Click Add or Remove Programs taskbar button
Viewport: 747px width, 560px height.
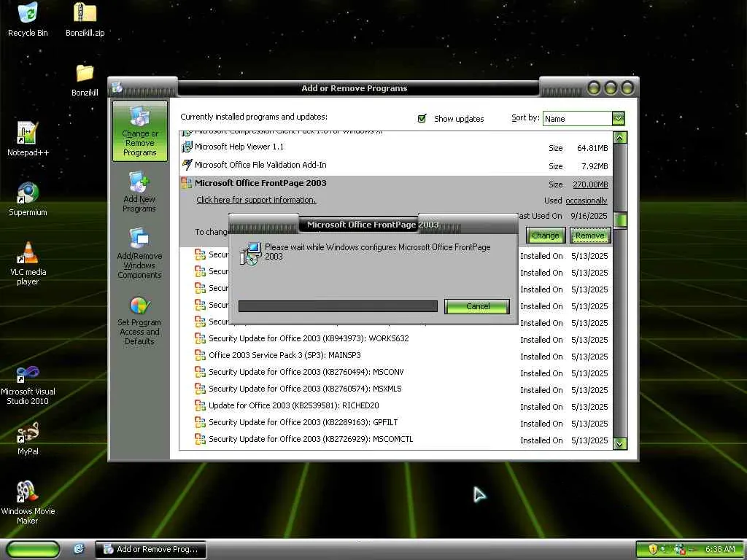(x=150, y=549)
